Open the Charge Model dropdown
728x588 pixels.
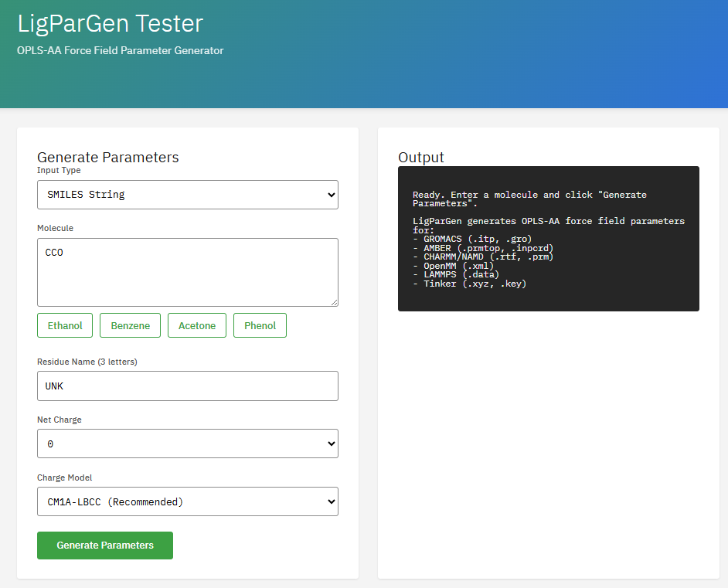pos(187,501)
